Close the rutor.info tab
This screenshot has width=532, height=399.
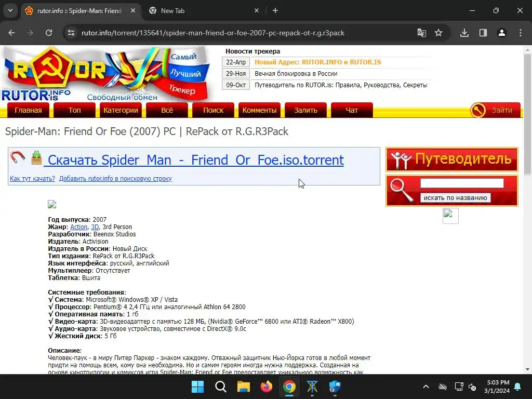pos(133,11)
